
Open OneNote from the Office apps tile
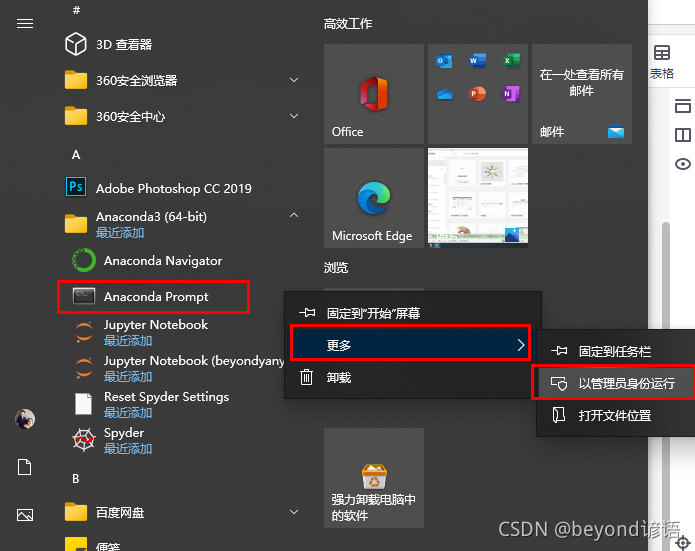(511, 94)
